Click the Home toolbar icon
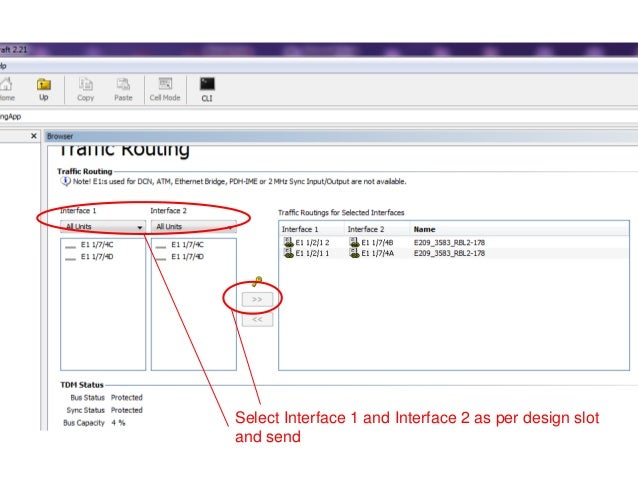 point(6,89)
